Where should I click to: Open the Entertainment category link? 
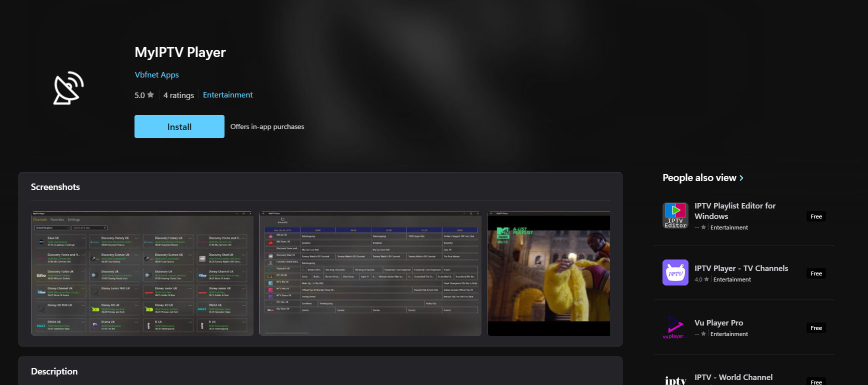point(227,94)
